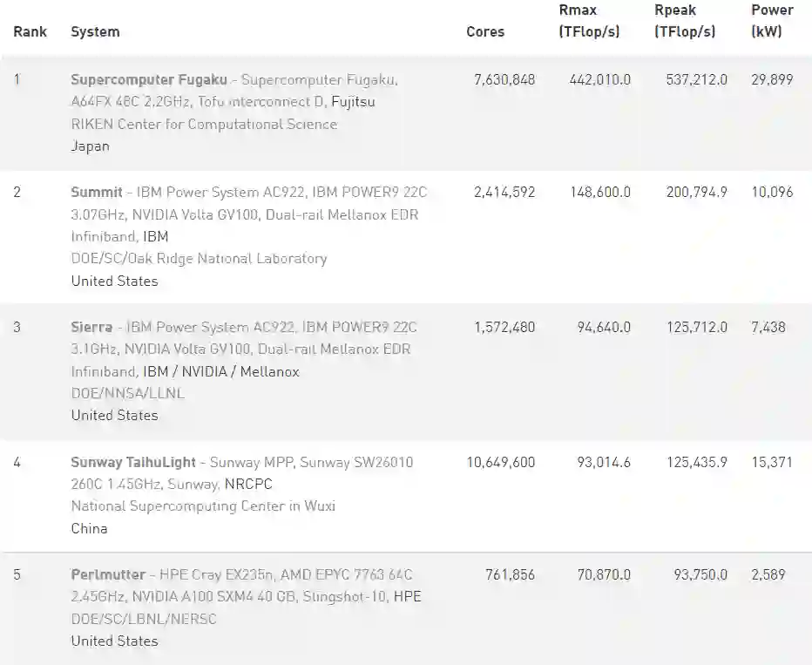Click Summit's Rmax value 148,600.0
This screenshot has height=665, width=812.
click(600, 192)
